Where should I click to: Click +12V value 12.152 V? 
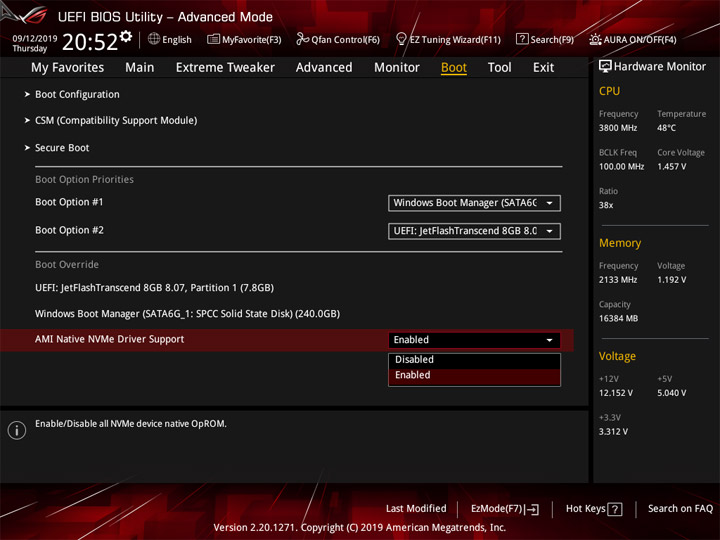(616, 394)
